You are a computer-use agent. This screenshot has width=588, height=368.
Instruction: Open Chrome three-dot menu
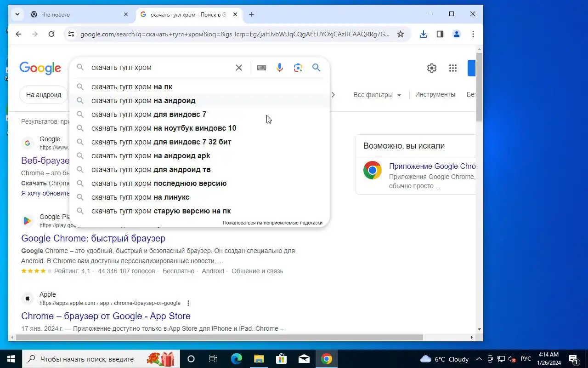click(473, 34)
